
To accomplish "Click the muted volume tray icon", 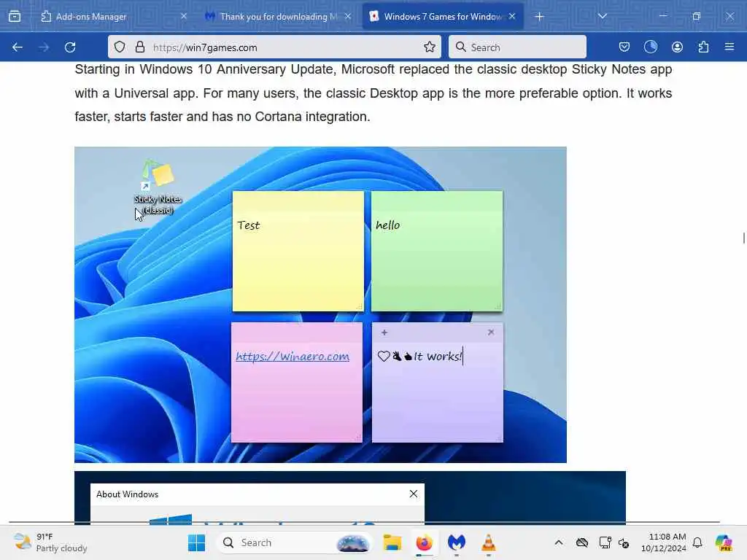I will coord(624,542).
